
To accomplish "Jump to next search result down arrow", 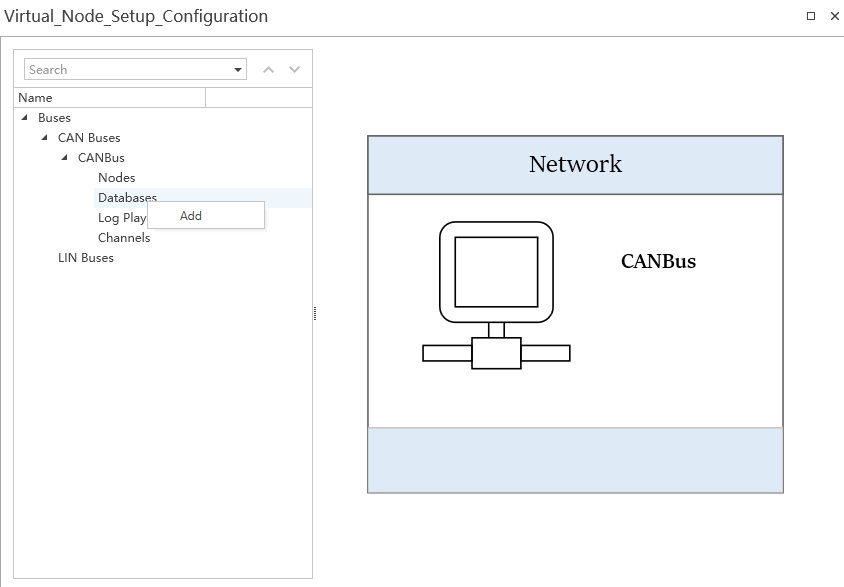I will pos(294,70).
